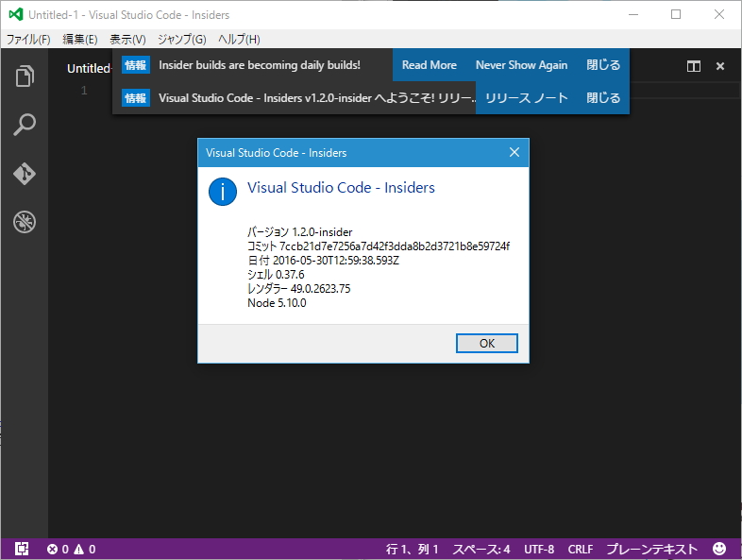The width and height of the screenshot is (742, 560).
Task: Click the smiley feedback icon in the status bar
Action: point(719,549)
